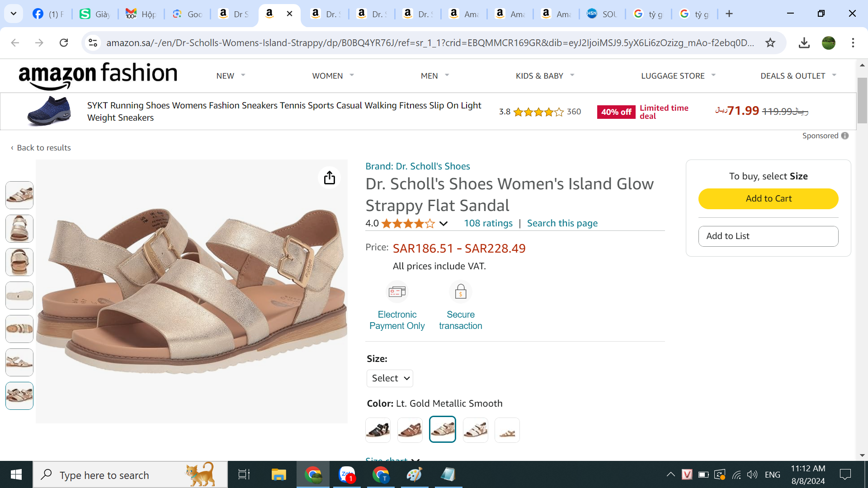The image size is (868, 488).
Task: Choose the brown sandal color swatch
Action: click(x=410, y=430)
